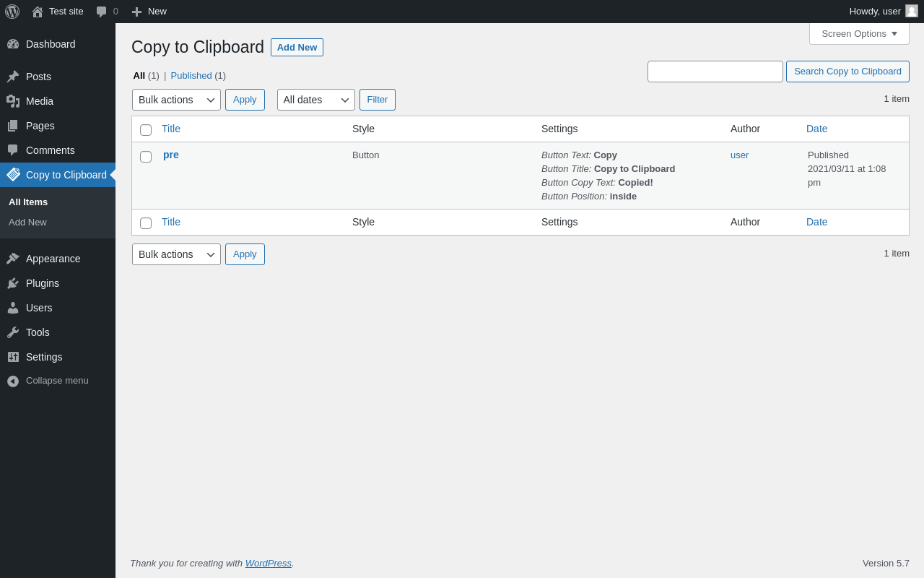Focus the search input field
This screenshot has height=578, width=924.
point(715,72)
